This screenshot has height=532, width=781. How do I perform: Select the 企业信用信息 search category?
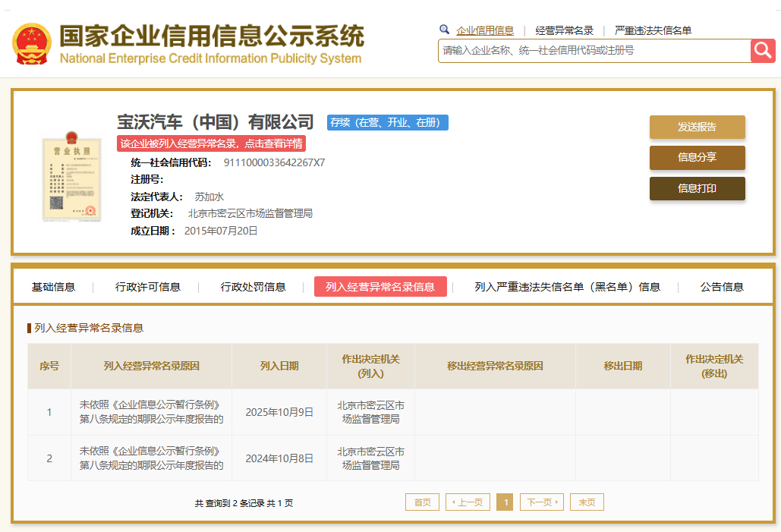pyautogui.click(x=484, y=30)
